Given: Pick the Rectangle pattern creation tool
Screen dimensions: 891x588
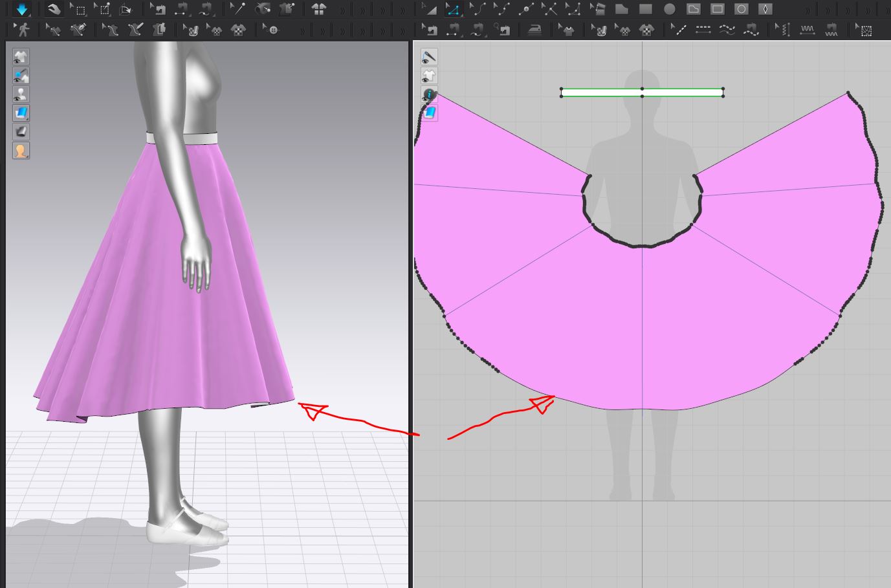Looking at the screenshot, I should (x=645, y=9).
